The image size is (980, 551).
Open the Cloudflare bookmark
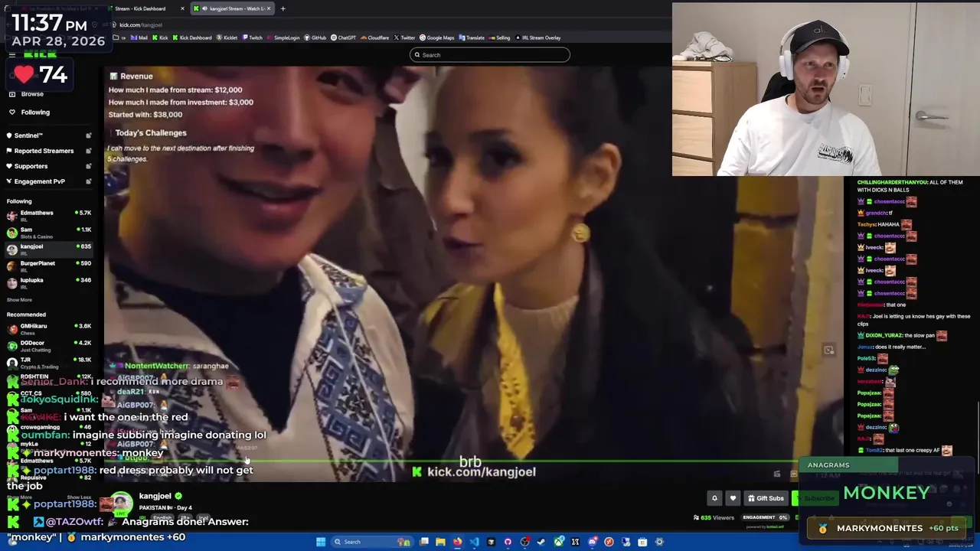coord(374,37)
